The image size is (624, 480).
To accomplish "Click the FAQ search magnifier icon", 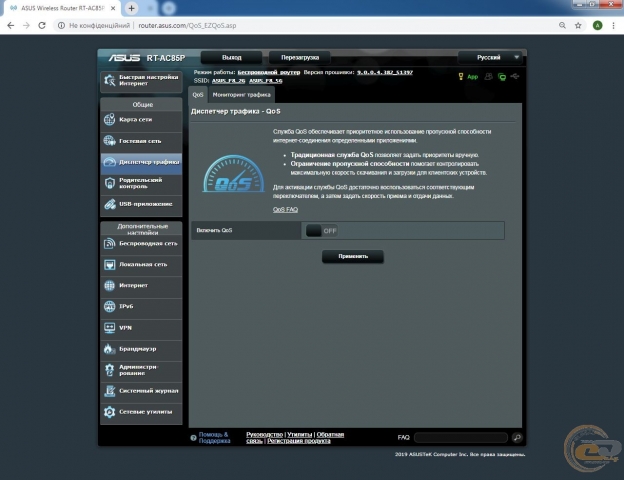I will 517,438.
